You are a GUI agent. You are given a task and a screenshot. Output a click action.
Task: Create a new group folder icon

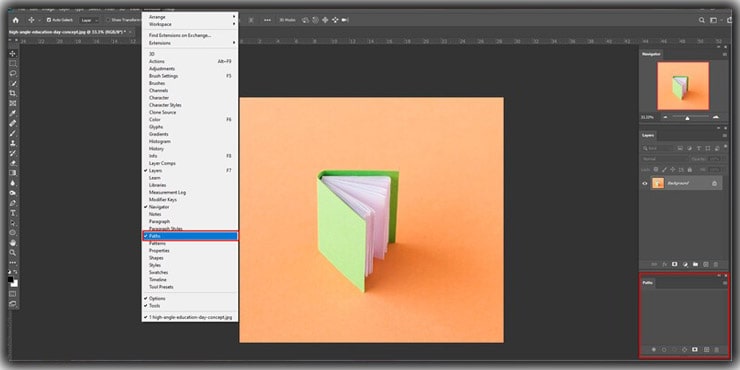pyautogui.click(x=695, y=264)
